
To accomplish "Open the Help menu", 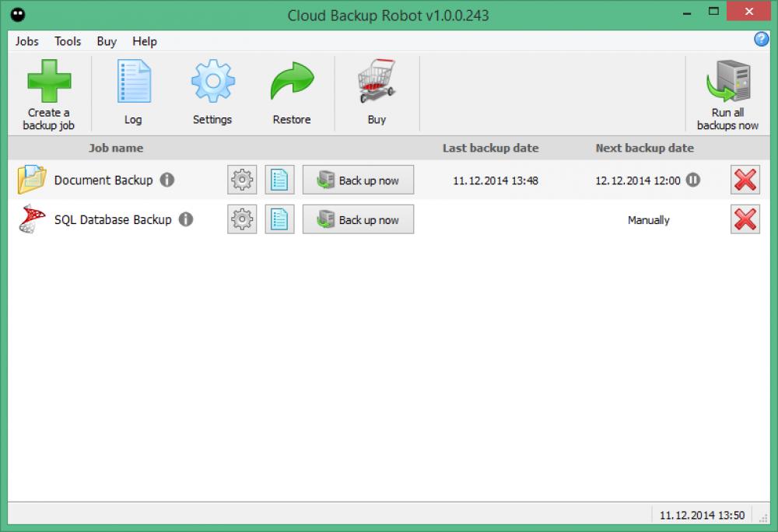I will [x=144, y=41].
